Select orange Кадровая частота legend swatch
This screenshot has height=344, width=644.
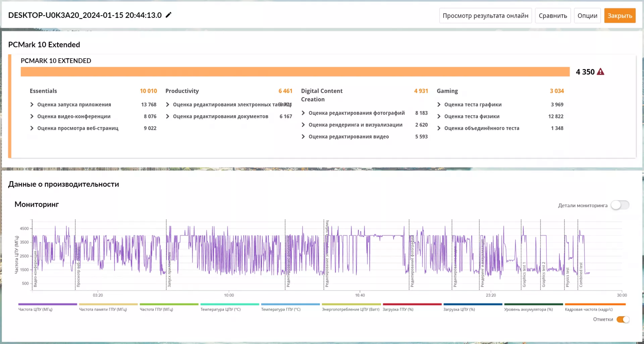(x=595, y=304)
